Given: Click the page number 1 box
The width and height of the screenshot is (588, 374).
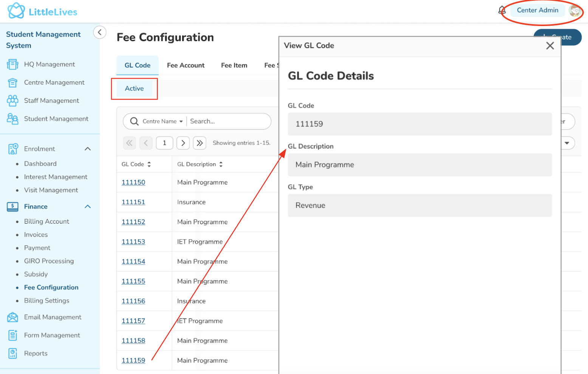Looking at the screenshot, I should click(164, 143).
